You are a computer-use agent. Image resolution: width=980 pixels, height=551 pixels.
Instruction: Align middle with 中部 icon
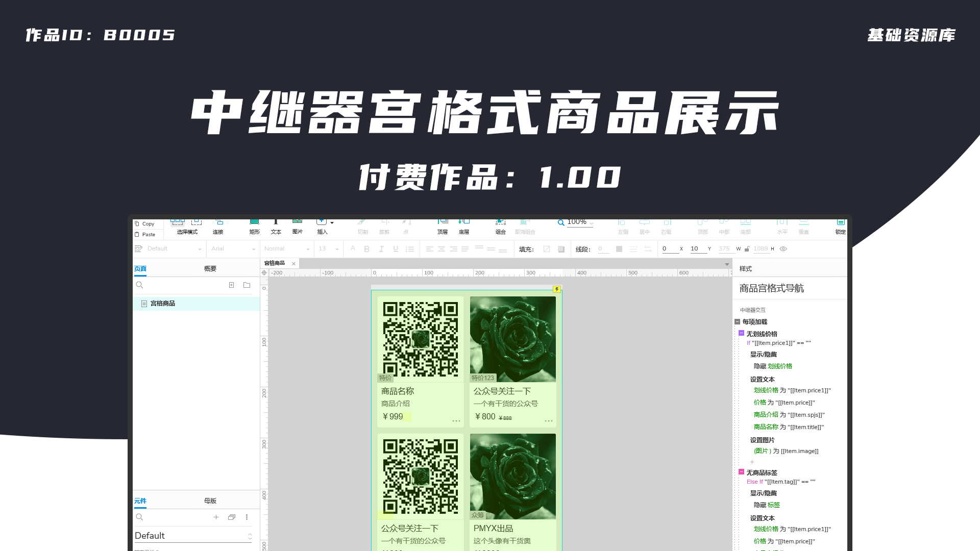pos(724,227)
